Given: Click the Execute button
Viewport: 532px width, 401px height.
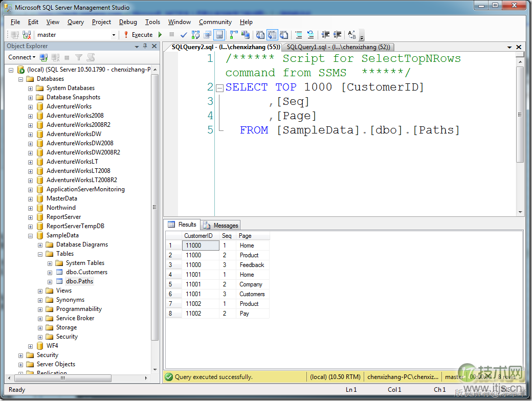Looking at the screenshot, I should click(139, 35).
